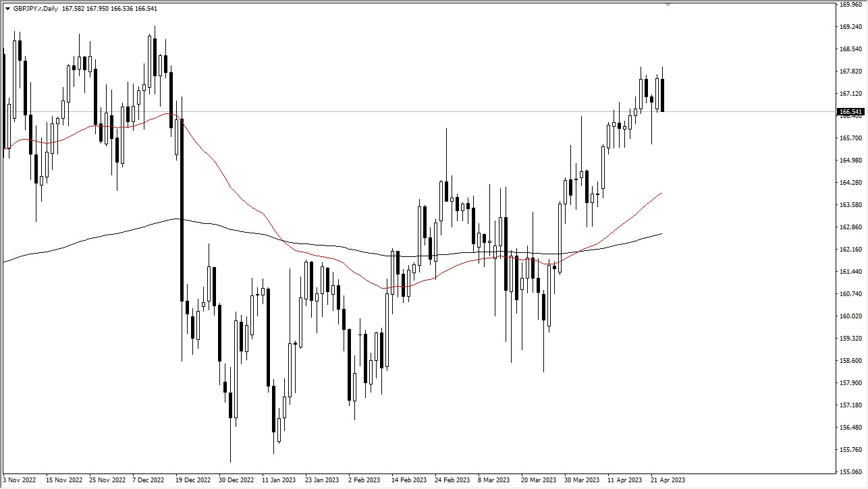This screenshot has height=489, width=868.
Task: Click the 21 Apr 2023 axis label
Action: pyautogui.click(x=667, y=480)
